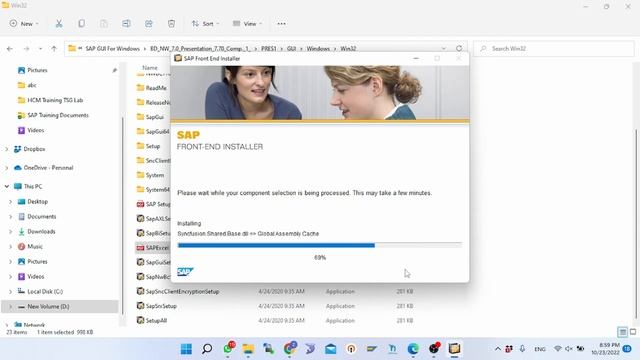Select New Volume (D:) in navigation pane

[x=60, y=307]
